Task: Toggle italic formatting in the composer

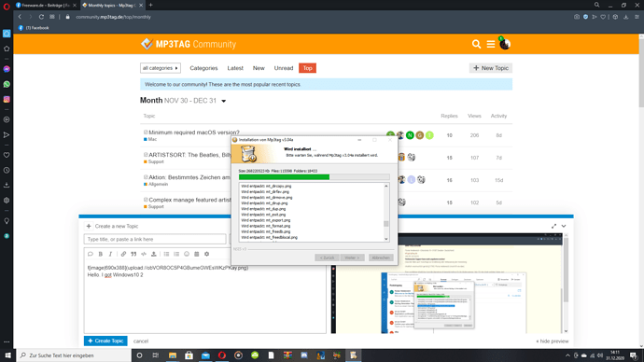Action: coord(110,254)
